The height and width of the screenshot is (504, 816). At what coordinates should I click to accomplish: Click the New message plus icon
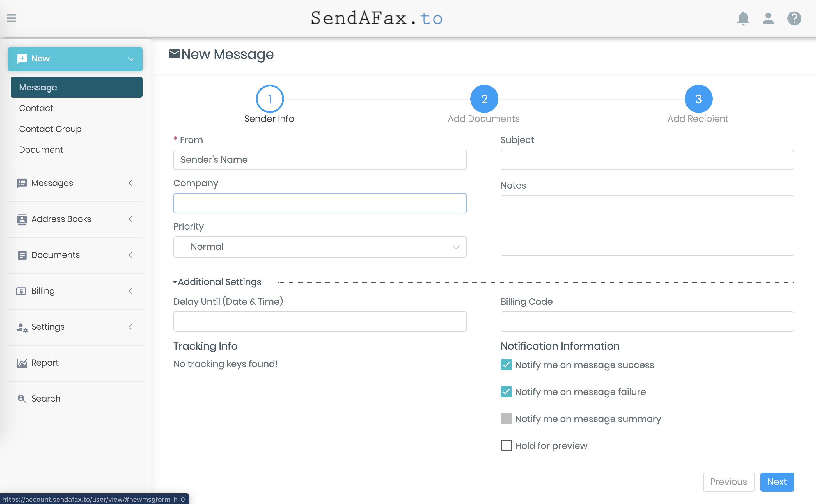coord(22,59)
